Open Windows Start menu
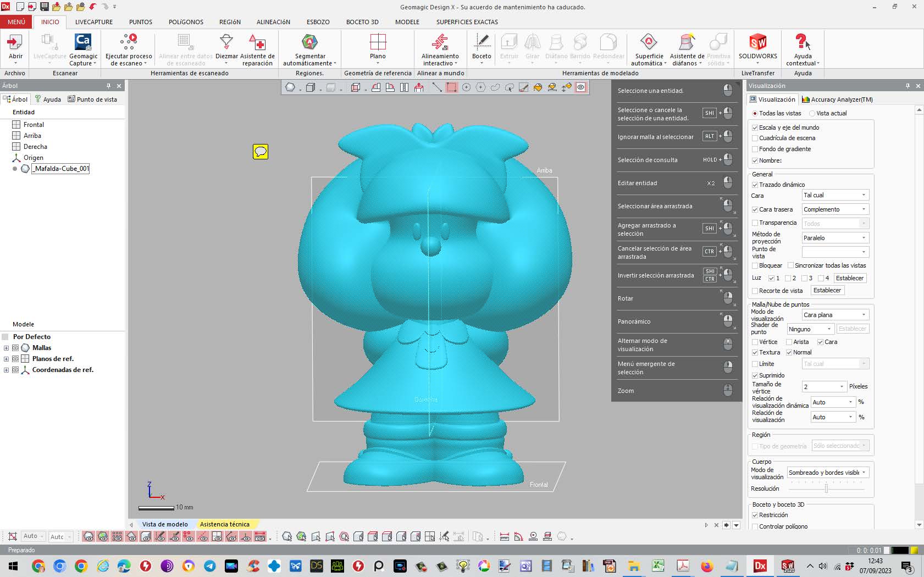Screen dimensions: 924x577 [x=13, y=566]
